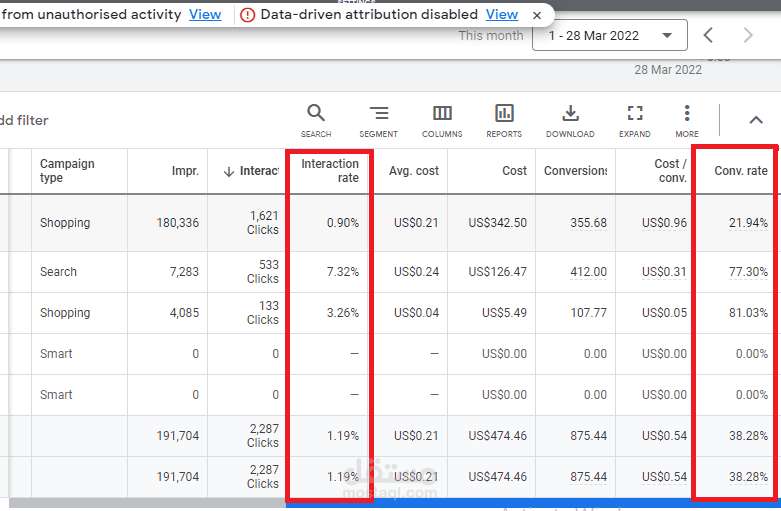This screenshot has height=511, width=781.
Task: Open the Segment options
Action: [379, 121]
